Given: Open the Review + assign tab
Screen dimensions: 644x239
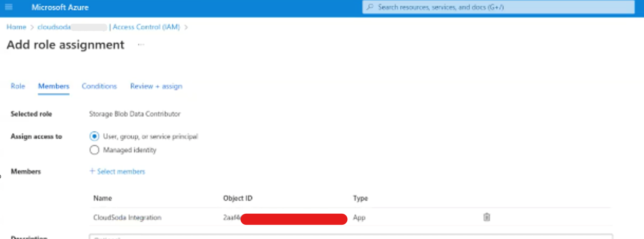Looking at the screenshot, I should tap(156, 86).
